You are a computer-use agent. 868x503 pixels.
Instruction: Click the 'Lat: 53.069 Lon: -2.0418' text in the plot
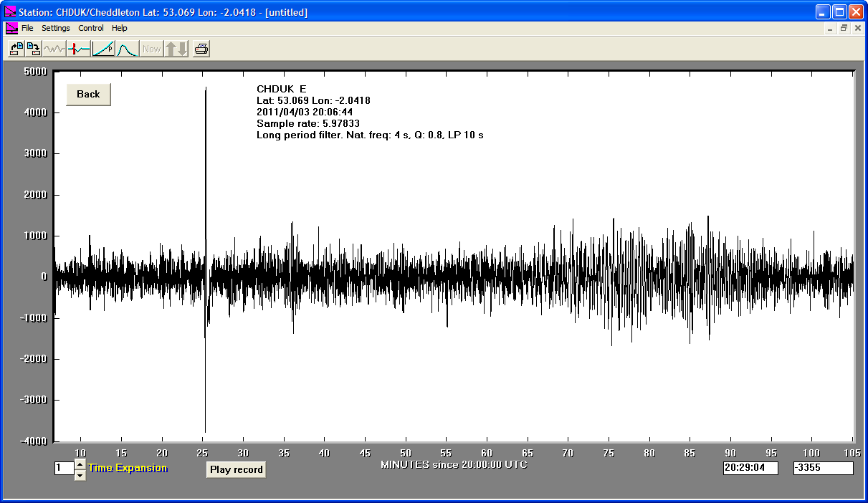(x=313, y=100)
